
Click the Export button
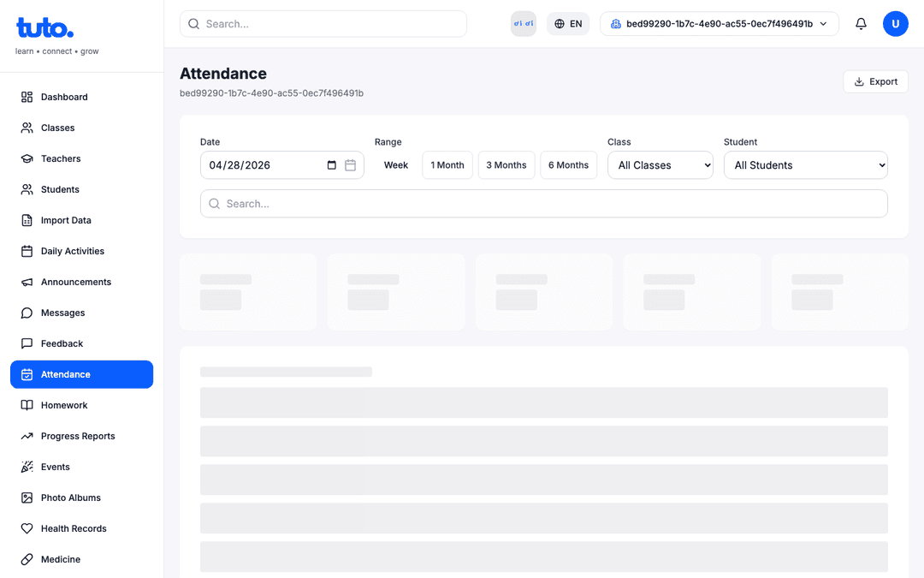pos(875,81)
